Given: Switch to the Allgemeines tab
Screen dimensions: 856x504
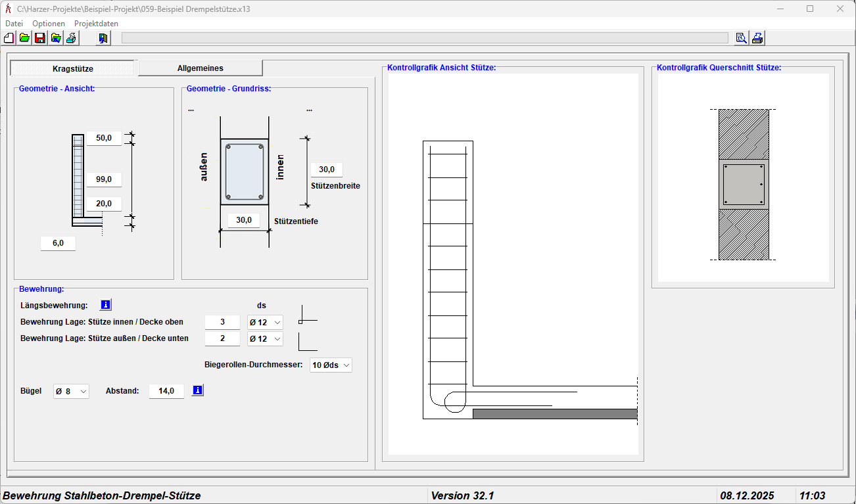Looking at the screenshot, I should tap(200, 68).
